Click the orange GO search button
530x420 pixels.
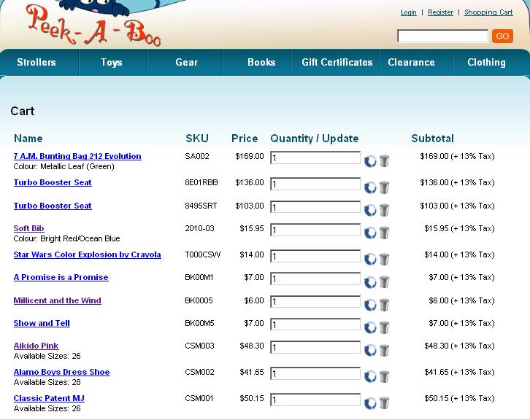[x=502, y=36]
